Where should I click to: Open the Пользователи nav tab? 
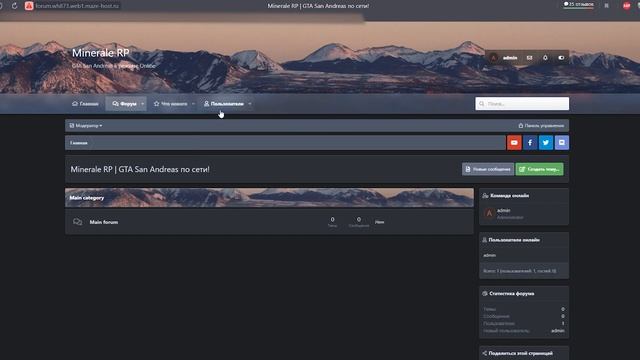pyautogui.click(x=224, y=104)
